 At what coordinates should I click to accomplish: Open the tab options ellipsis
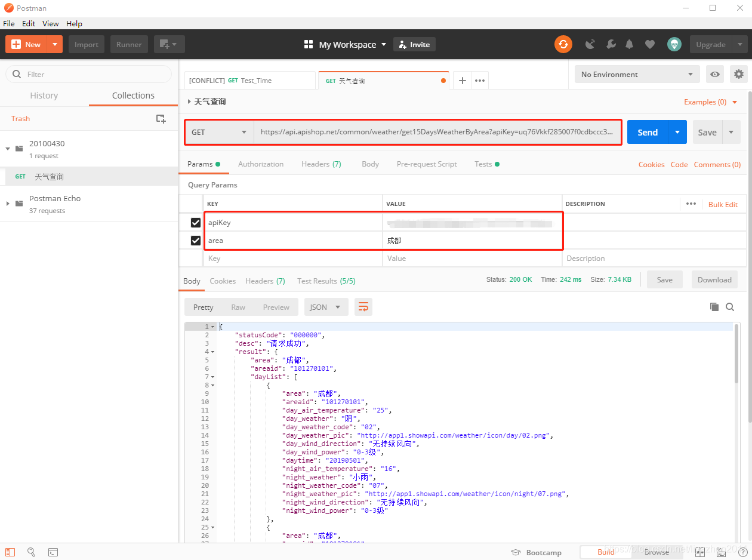tap(480, 81)
